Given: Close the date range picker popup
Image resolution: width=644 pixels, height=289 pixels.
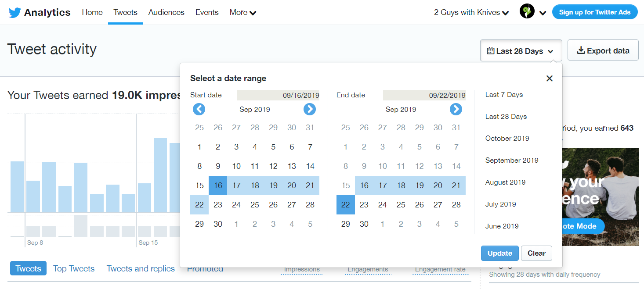Looking at the screenshot, I should point(549,78).
